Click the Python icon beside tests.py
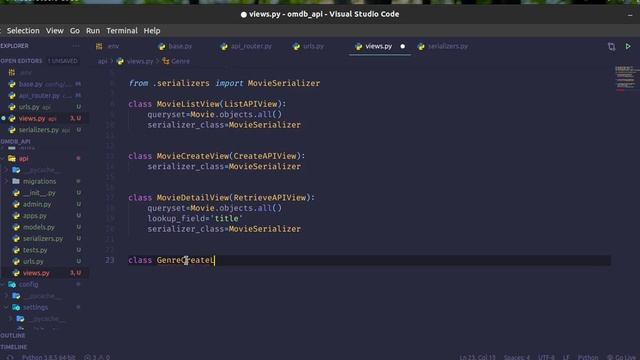 [16, 250]
